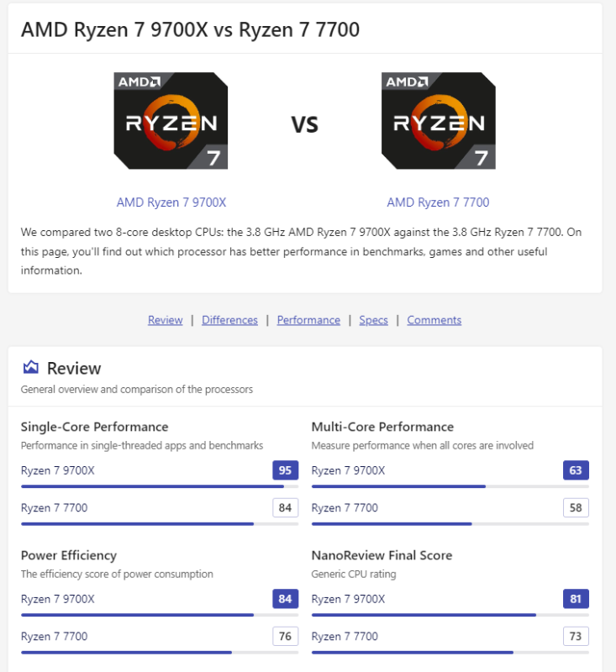Image resolution: width=616 pixels, height=672 pixels.
Task: Click the Ryzen 7 9700X single-core progress bar
Action: tap(160, 486)
